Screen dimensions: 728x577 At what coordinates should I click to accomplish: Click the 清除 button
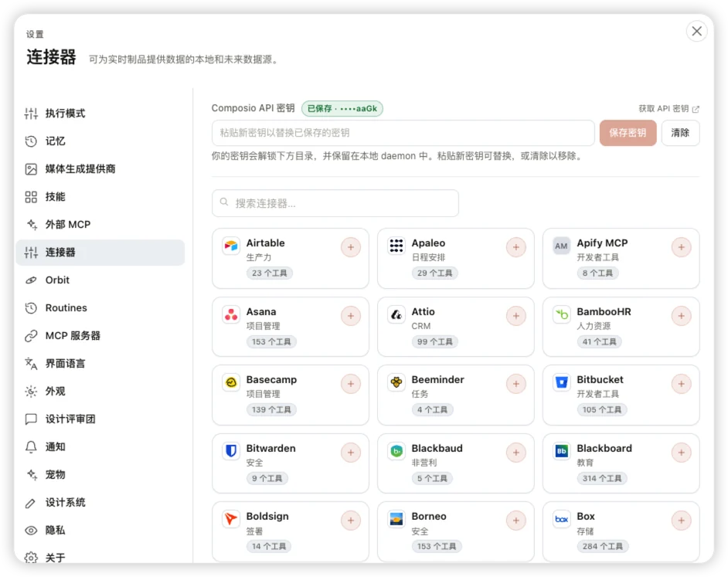[680, 133]
